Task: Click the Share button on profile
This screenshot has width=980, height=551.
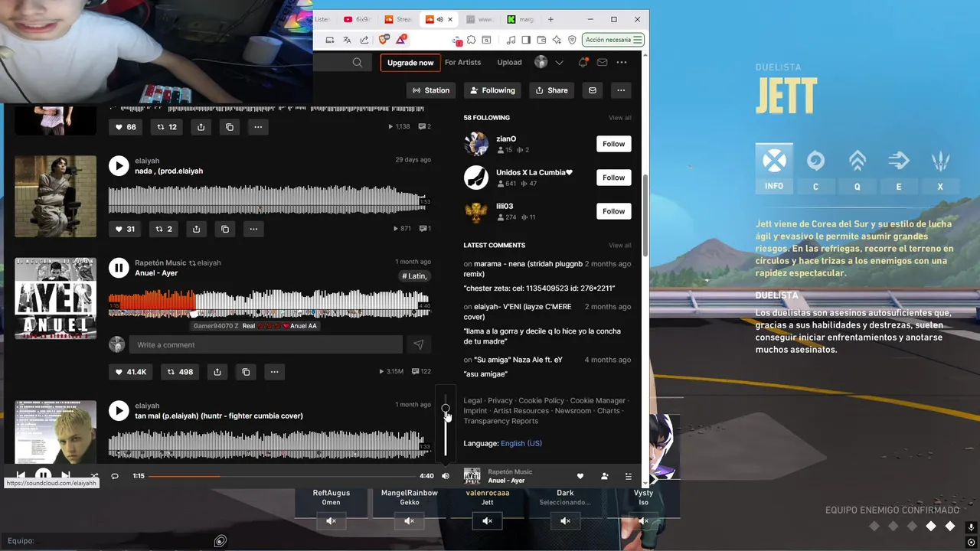Action: tap(551, 90)
